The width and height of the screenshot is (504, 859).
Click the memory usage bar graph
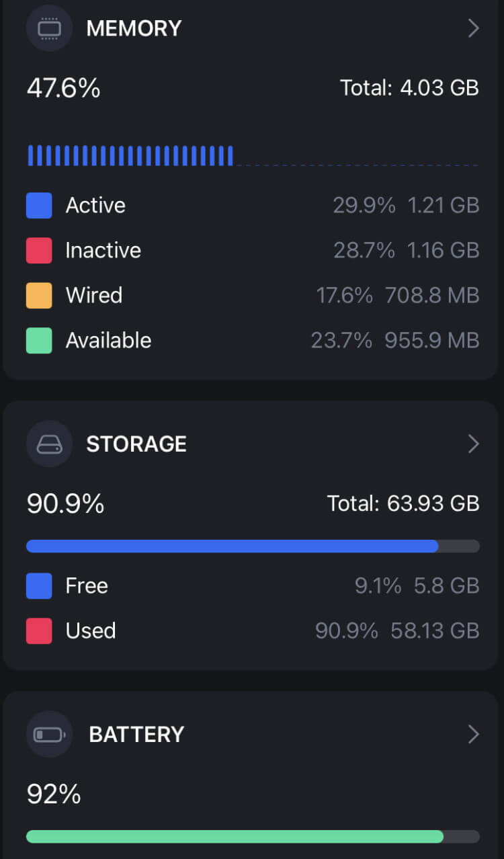[x=253, y=155]
